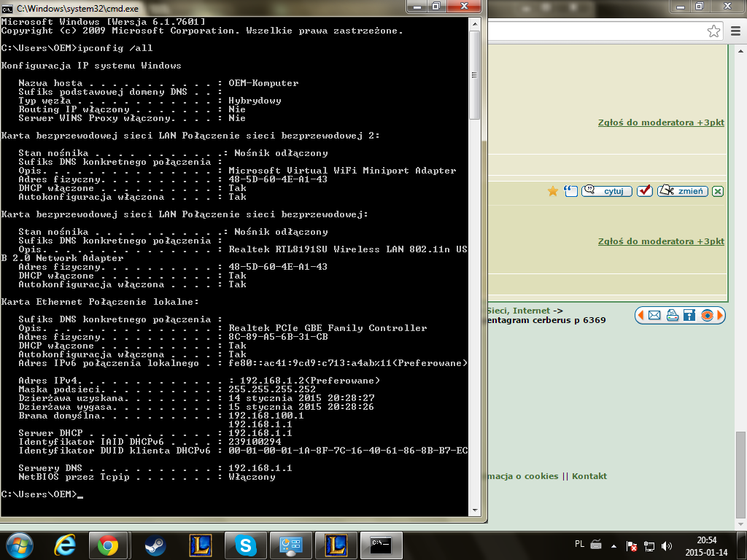Click the taskbar icon between Skype and League
747x560 pixels.
click(x=291, y=545)
